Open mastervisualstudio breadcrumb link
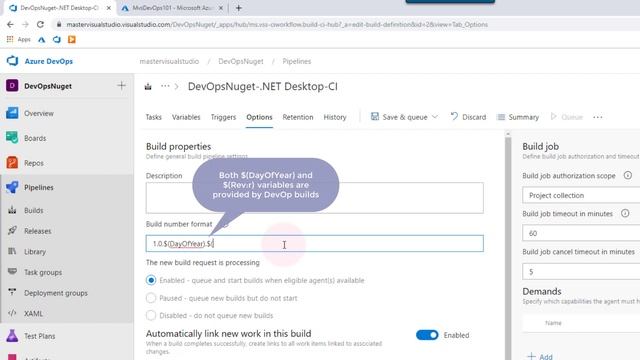This screenshot has width=640, height=360. (x=169, y=61)
